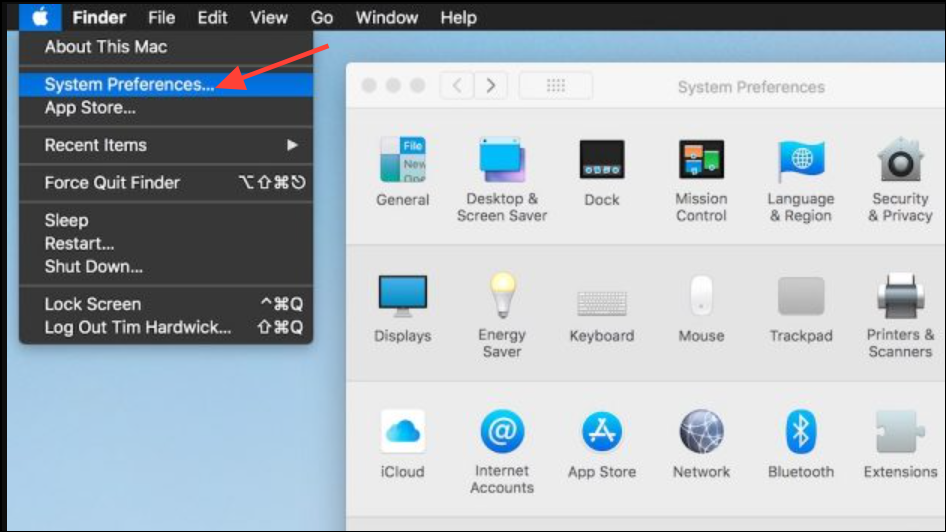
Task: Select Lock Screen menu item
Action: [166, 304]
